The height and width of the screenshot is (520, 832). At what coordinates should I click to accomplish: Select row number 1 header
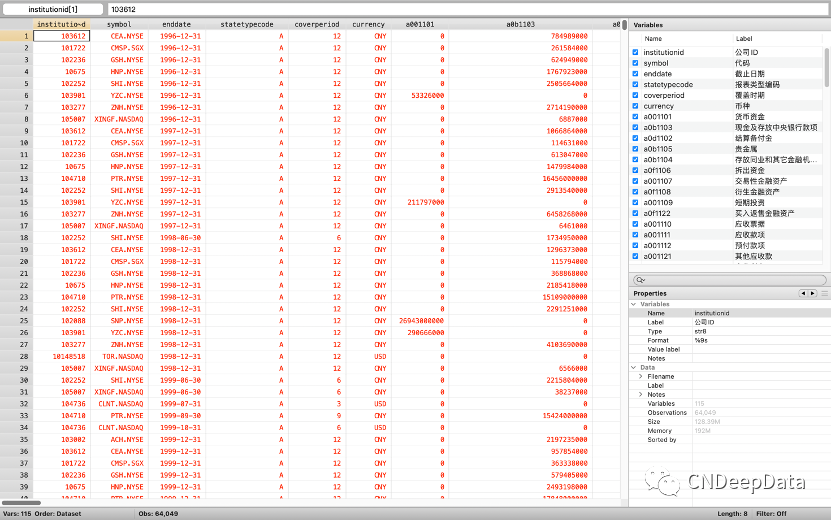coord(16,36)
